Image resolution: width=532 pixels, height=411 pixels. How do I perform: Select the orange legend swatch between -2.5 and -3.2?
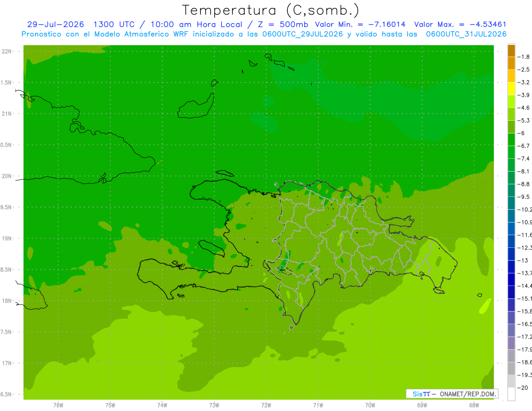pyautogui.click(x=511, y=76)
